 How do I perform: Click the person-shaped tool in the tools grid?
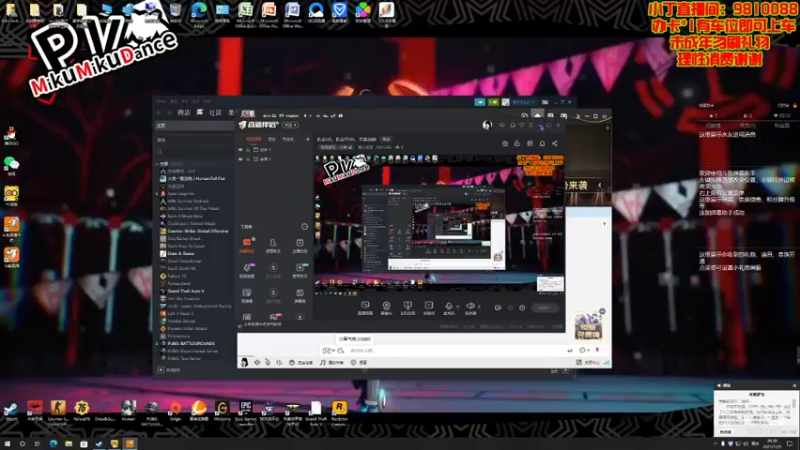273,244
